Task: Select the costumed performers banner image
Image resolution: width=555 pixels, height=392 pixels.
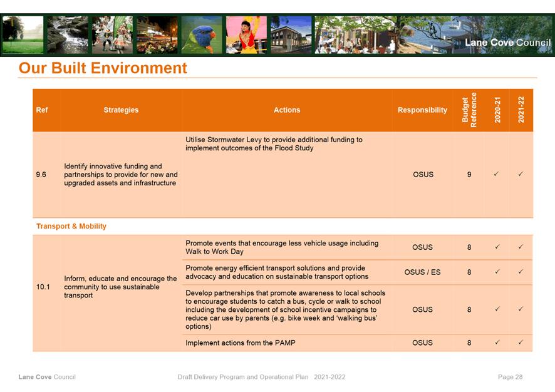Action: coord(112,34)
